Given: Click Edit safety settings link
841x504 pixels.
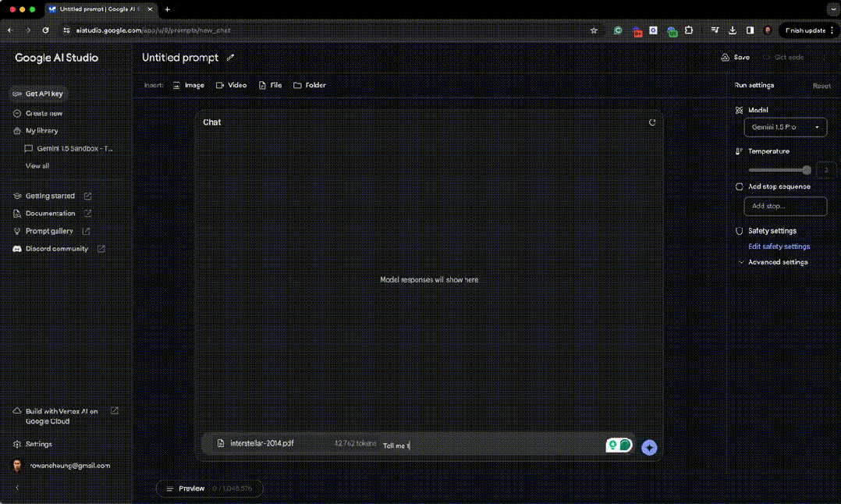Looking at the screenshot, I should pos(779,247).
